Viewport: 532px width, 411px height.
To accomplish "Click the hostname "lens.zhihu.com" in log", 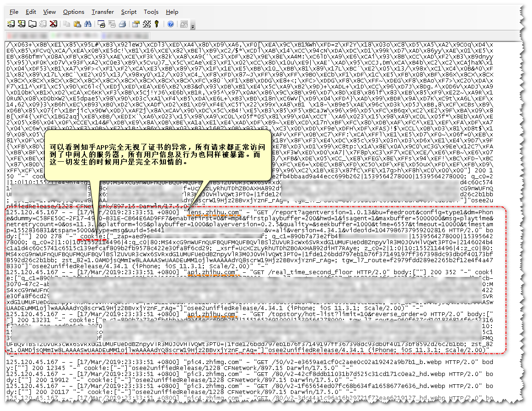I will [213, 212].
